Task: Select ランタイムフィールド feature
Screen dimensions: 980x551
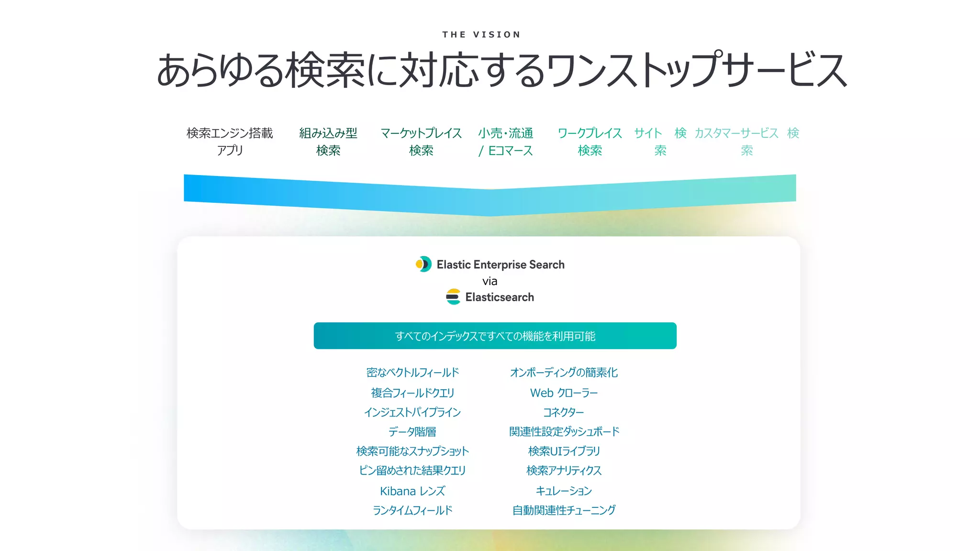Action: click(412, 510)
